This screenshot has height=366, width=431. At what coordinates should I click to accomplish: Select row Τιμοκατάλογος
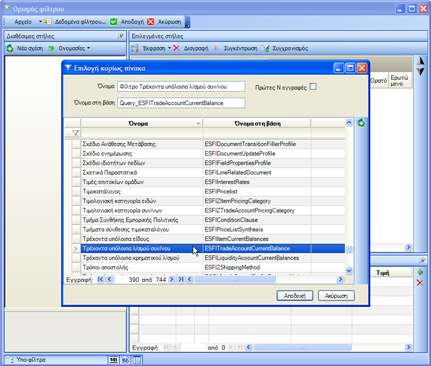tap(208, 192)
